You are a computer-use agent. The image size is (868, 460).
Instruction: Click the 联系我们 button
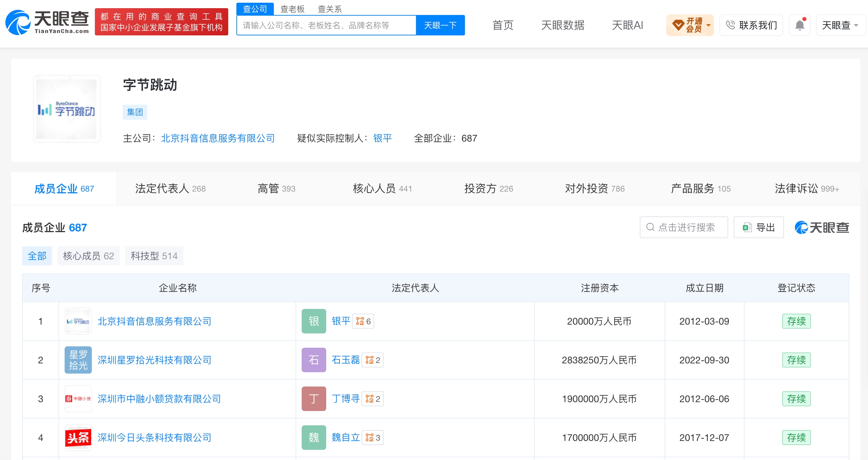click(751, 25)
